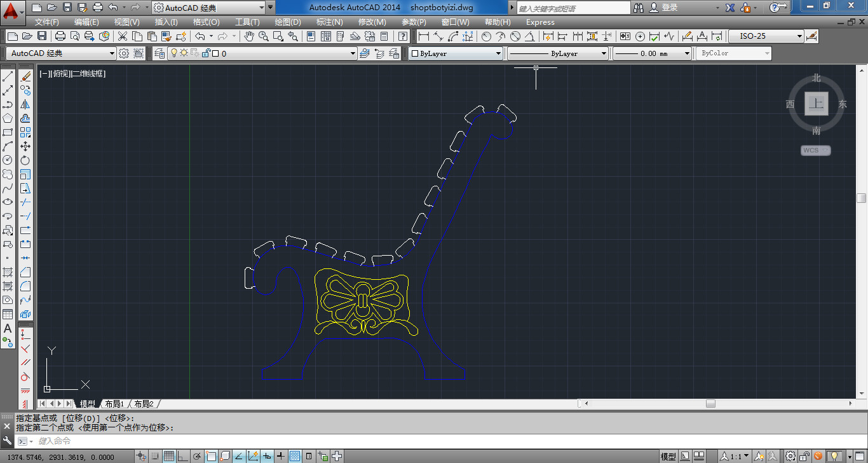Click the ViewCube 上 top face
The height and width of the screenshot is (463, 868).
click(817, 104)
